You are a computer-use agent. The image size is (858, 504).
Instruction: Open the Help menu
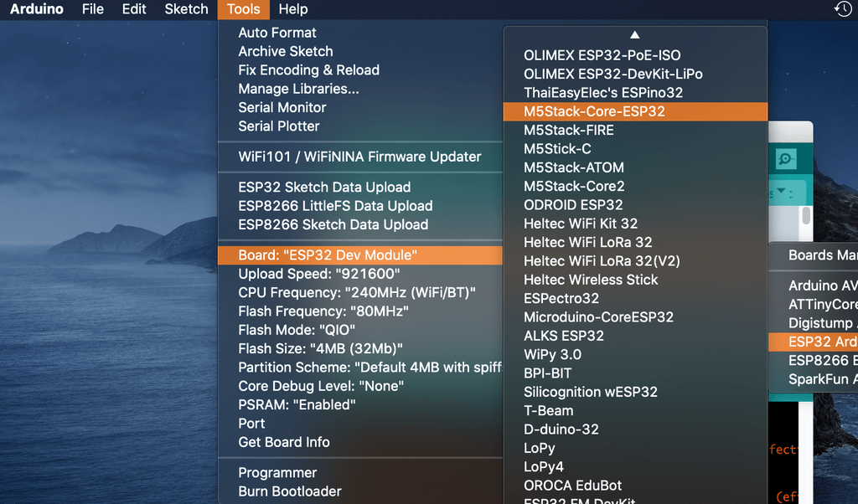pyautogui.click(x=293, y=9)
